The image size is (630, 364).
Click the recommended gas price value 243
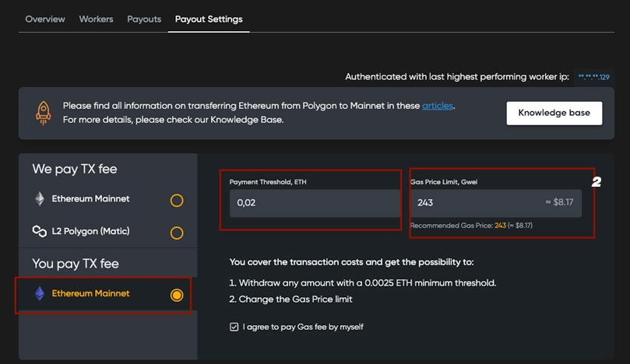(500, 226)
